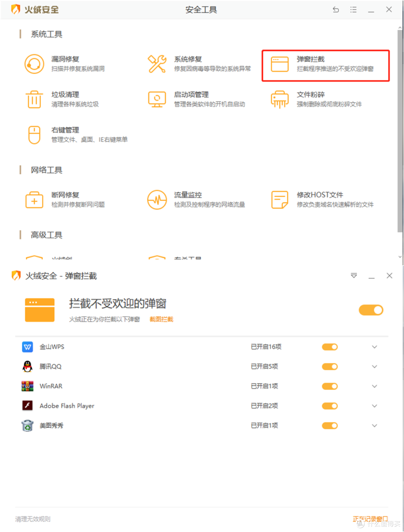Click the 金山WPS row name

(52, 347)
